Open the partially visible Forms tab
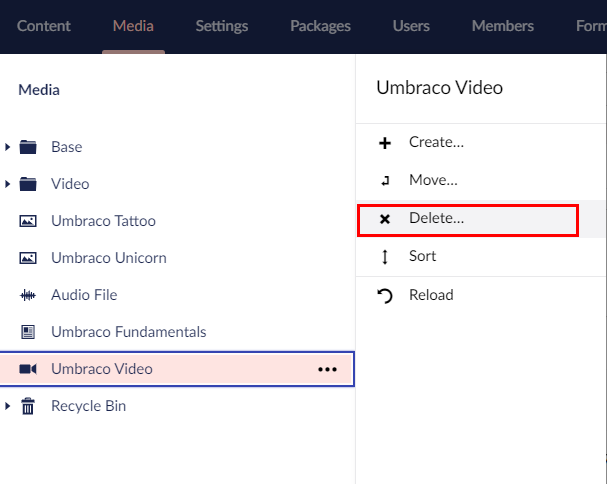Viewport: 607px width, 484px height. [x=591, y=26]
